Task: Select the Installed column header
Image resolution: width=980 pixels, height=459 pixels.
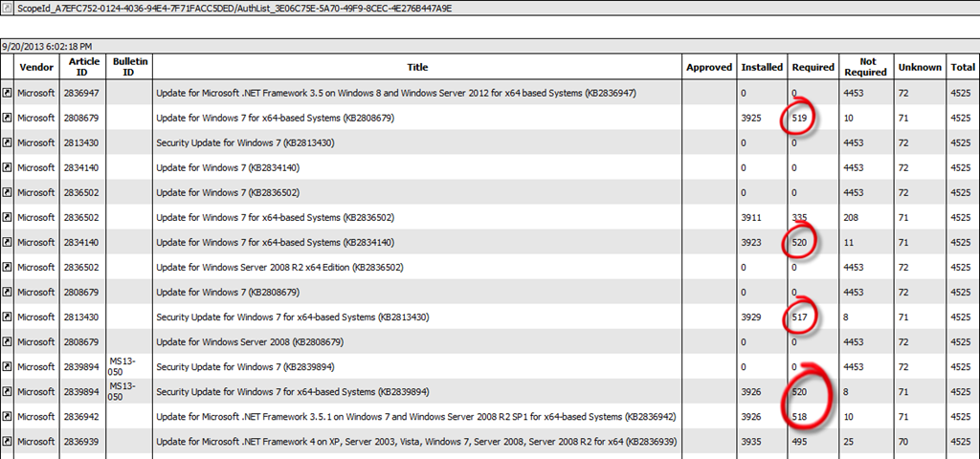Action: point(761,68)
